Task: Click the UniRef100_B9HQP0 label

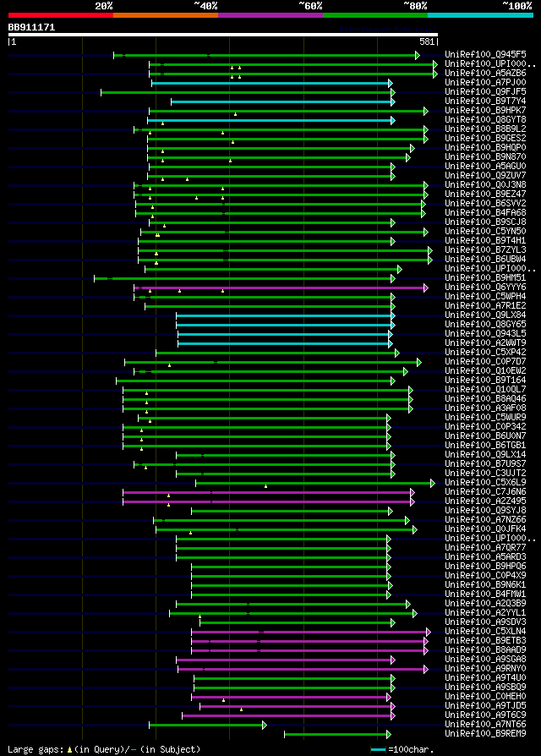Action: (485, 147)
